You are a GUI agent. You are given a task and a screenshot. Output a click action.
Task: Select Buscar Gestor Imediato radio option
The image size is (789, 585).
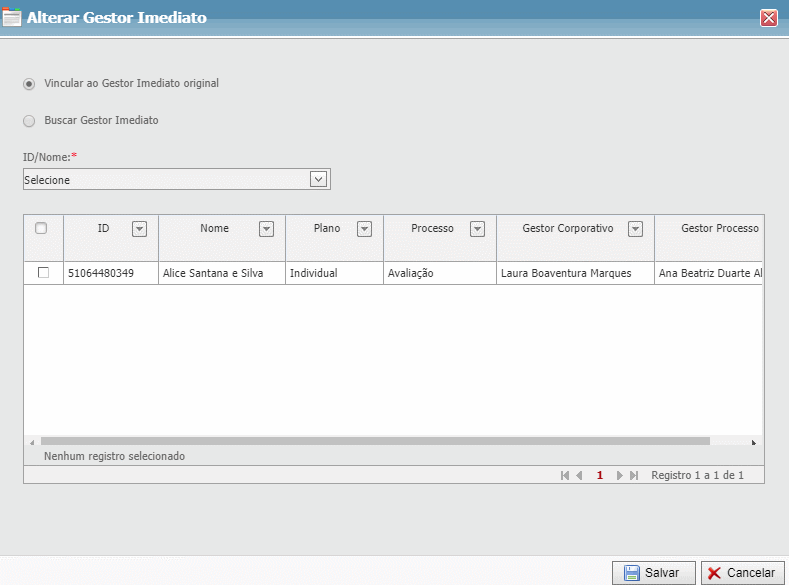pyautogui.click(x=29, y=121)
